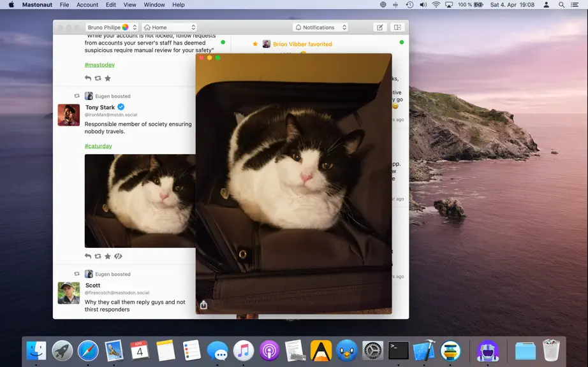Click the cat image thumbnail in the timeline
The height and width of the screenshot is (367, 588).
[140, 201]
